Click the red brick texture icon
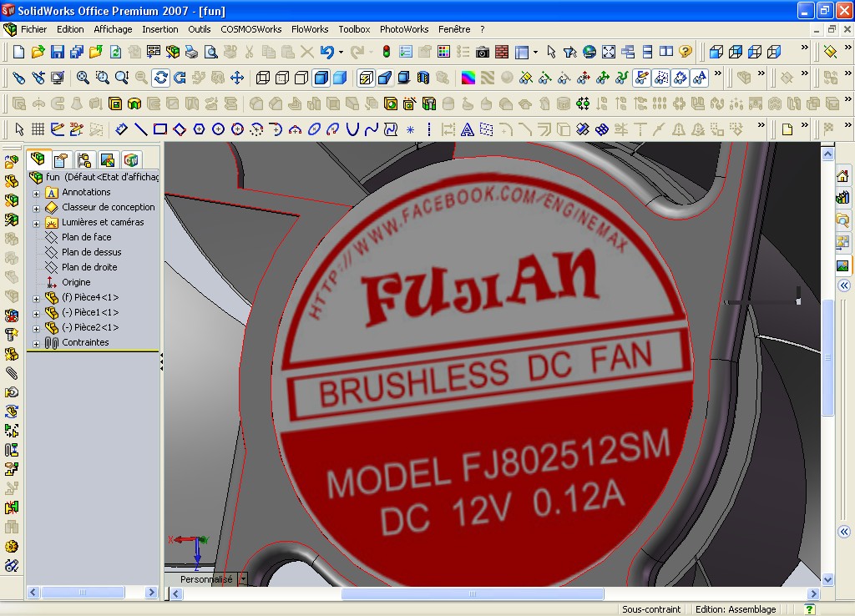Image resolution: width=855 pixels, height=616 pixels. 502,53
